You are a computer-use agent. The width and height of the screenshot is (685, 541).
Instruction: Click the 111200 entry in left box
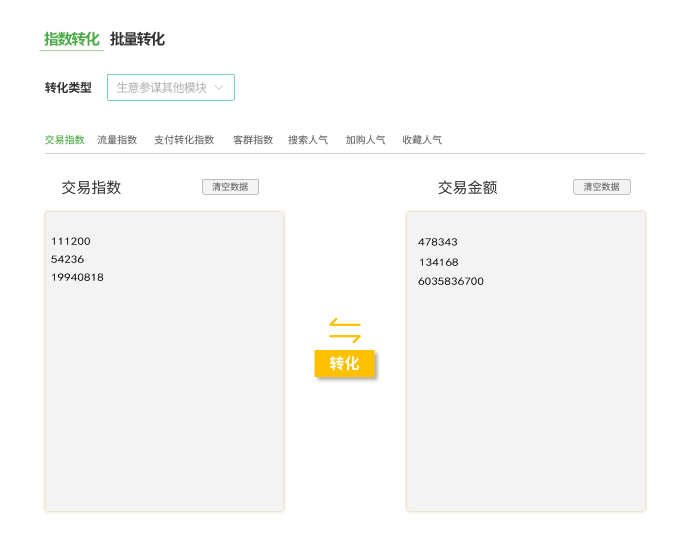pos(70,242)
